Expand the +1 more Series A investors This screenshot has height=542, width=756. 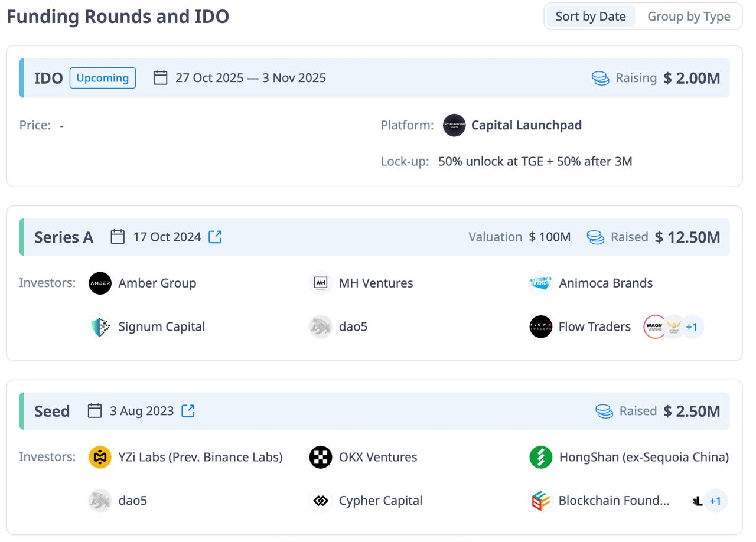692,326
